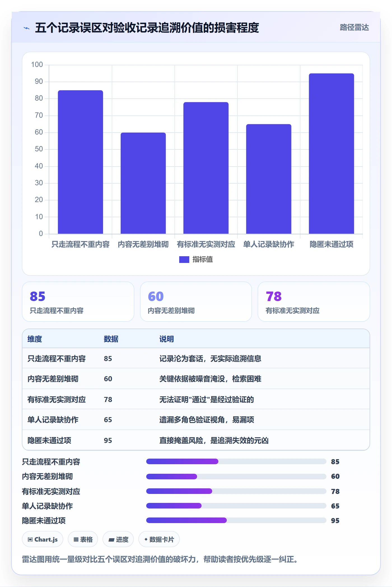Click the x-axis label 单人记录缺协作

269,244
